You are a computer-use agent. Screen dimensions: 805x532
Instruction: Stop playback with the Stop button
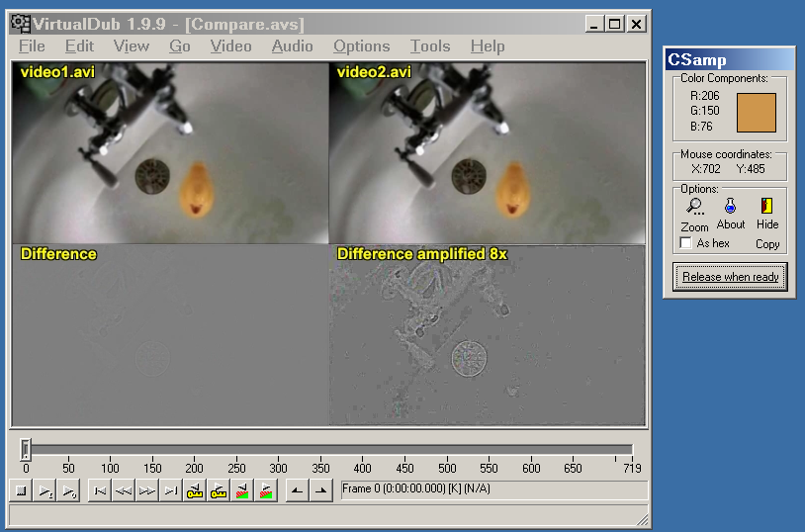[21, 490]
